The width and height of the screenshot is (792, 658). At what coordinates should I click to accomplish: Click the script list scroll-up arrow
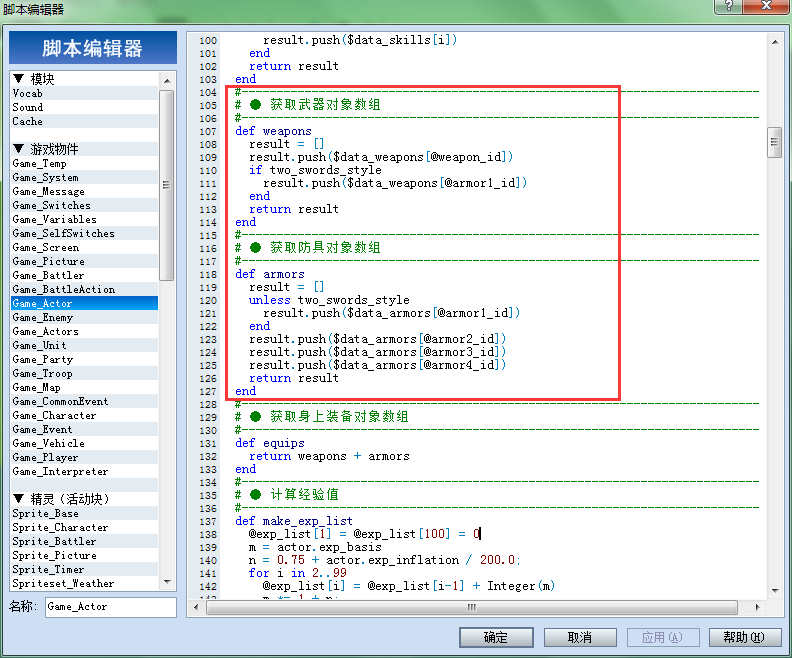point(167,80)
